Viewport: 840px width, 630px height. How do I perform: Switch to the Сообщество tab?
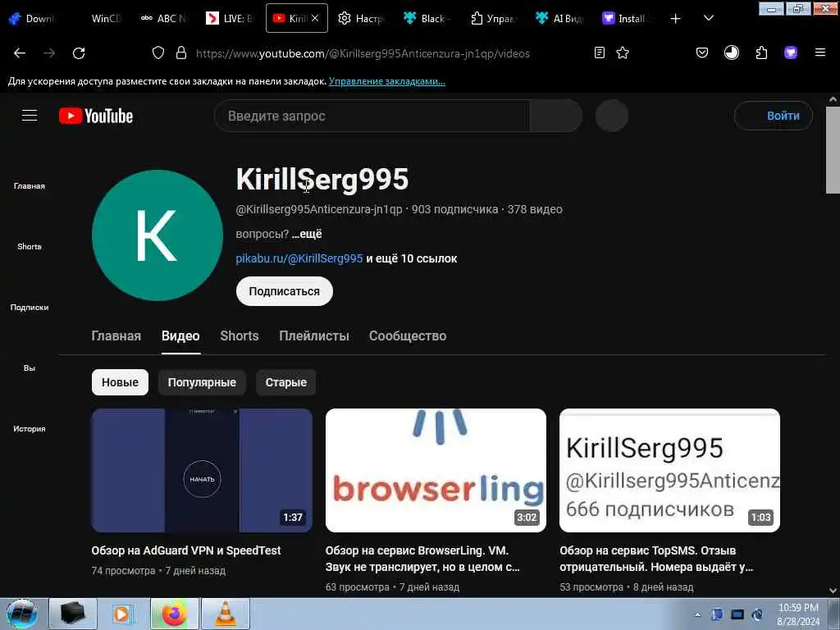tap(408, 336)
